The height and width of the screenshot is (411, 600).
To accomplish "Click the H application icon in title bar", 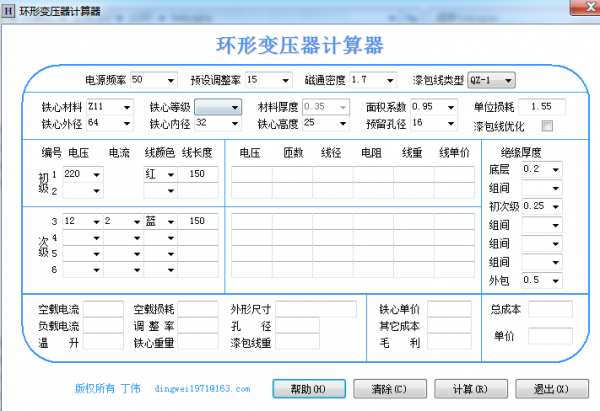I will [x=8, y=10].
